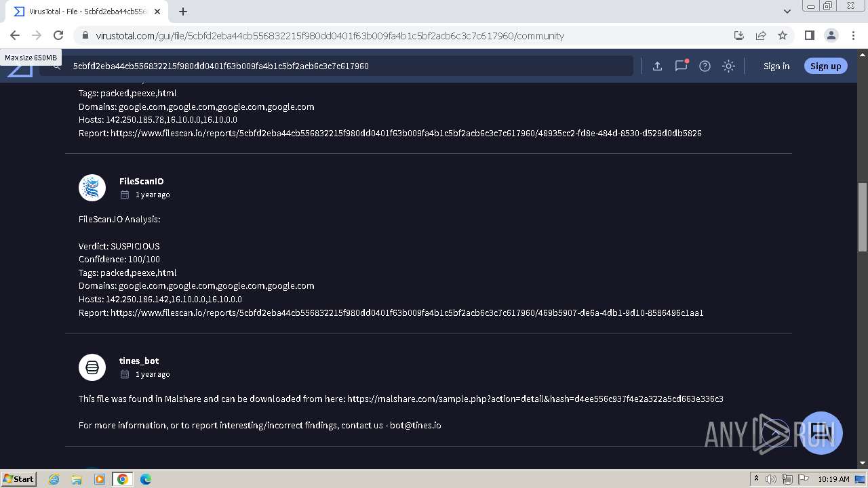868x488 pixels.
Task: Open tines_bot avatar profile
Action: 92,367
